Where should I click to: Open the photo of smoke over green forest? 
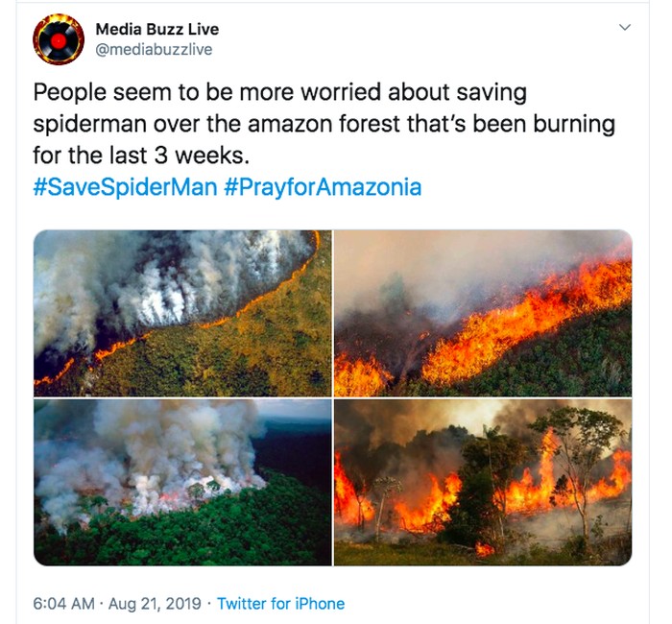tap(182, 483)
